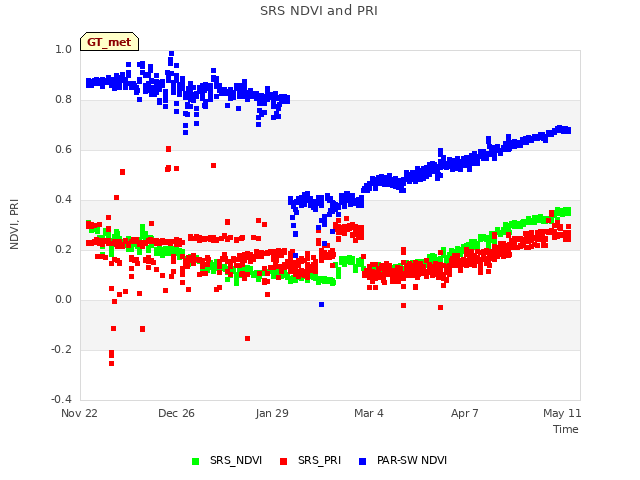Click the red SRS_PRI legend swatch
Viewport: 640px width, 480px height.
283,461
